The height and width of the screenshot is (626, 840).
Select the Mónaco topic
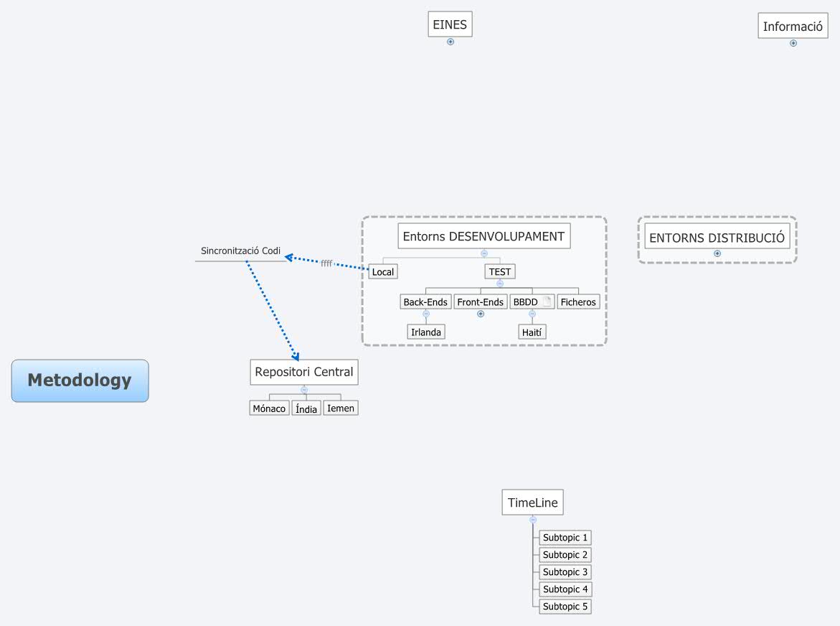[269, 408]
